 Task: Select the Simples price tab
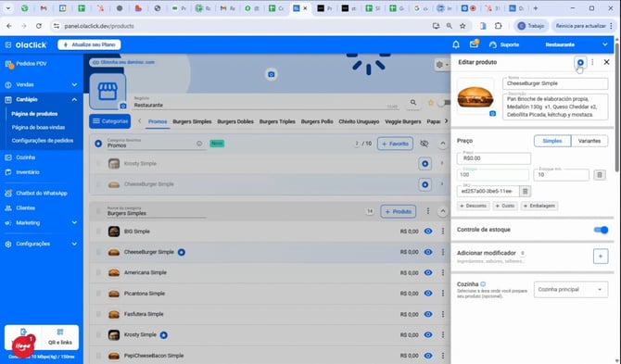[552, 141]
